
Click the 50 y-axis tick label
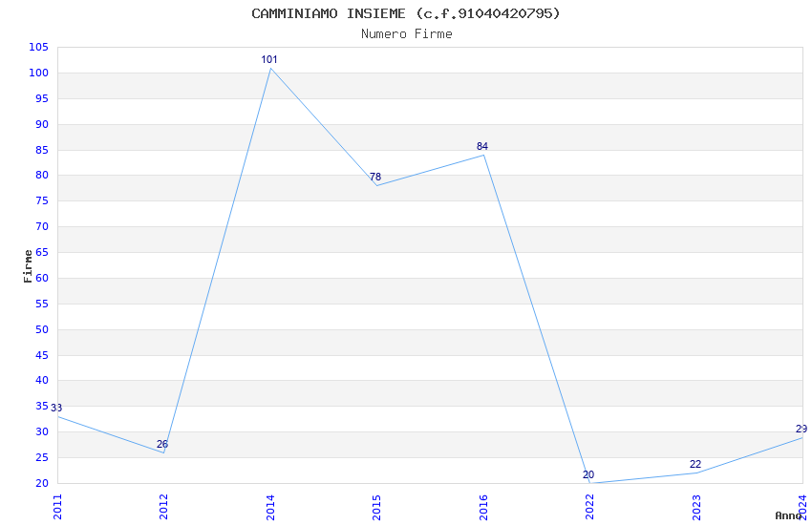(x=42, y=329)
